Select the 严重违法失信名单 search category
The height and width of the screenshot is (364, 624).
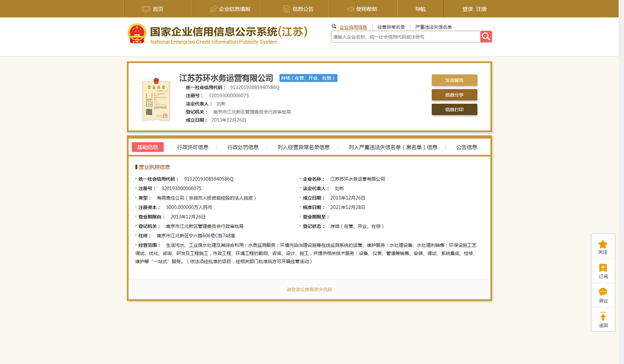(x=433, y=27)
